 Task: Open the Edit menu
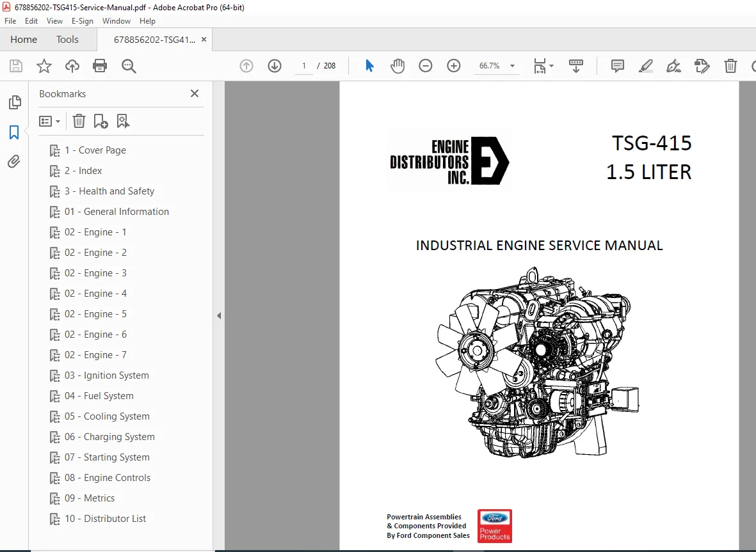[31, 21]
